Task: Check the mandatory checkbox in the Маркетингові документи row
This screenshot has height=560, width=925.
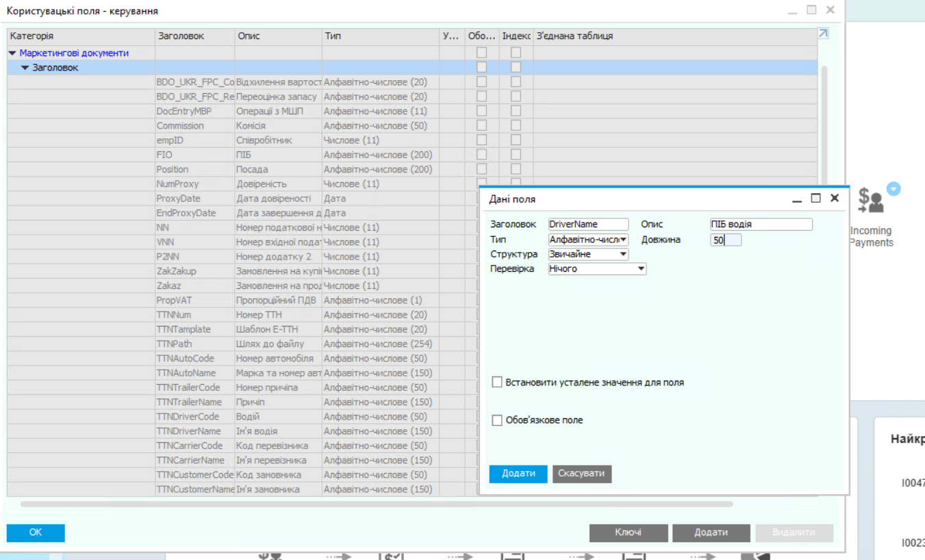Action: tap(482, 53)
